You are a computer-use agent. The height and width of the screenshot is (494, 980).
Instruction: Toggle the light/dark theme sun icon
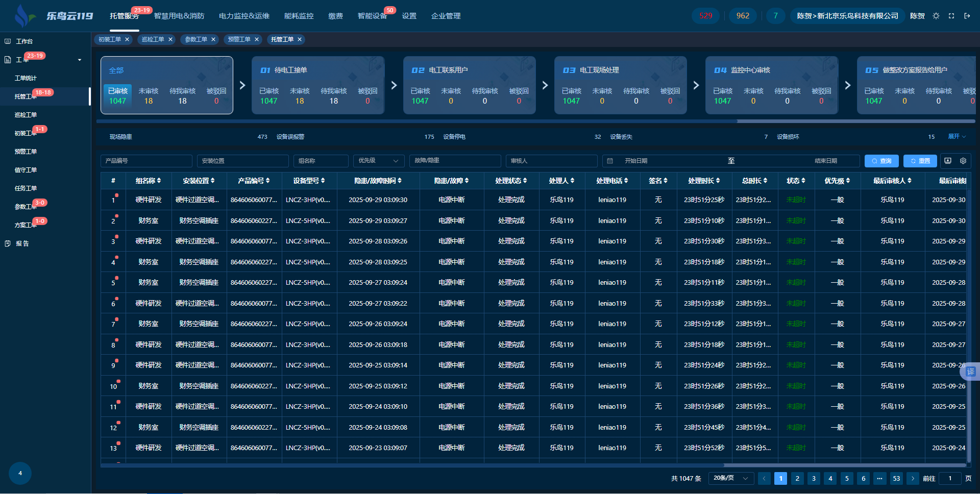936,16
